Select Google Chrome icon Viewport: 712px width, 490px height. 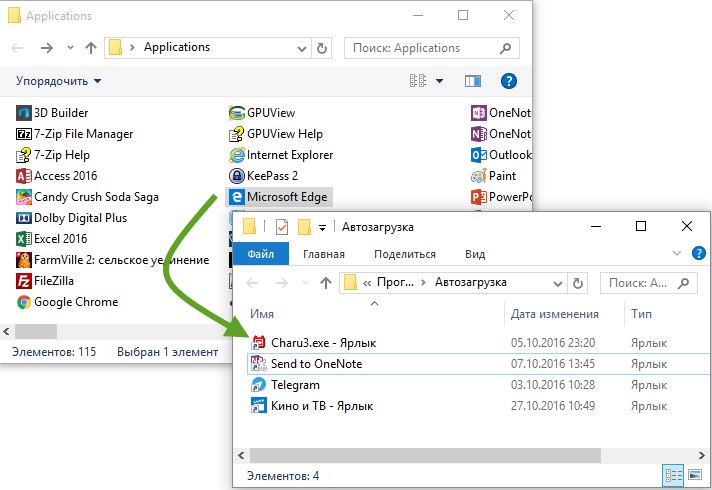(24, 302)
